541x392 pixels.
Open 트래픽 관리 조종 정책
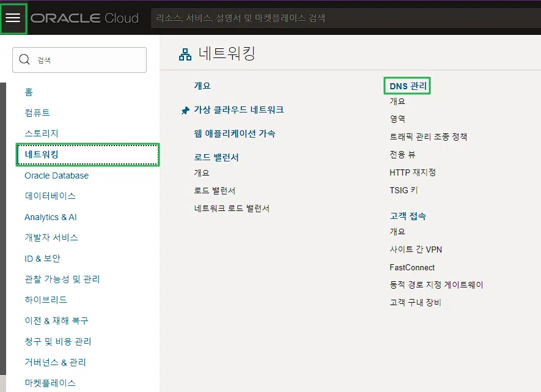click(428, 137)
